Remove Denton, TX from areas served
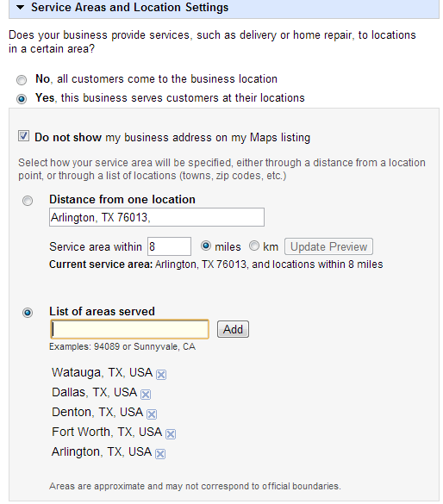 [x=152, y=414]
